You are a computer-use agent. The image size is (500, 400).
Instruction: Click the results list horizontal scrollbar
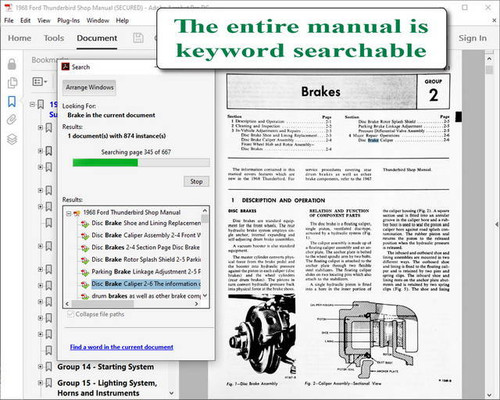pyautogui.click(x=132, y=304)
